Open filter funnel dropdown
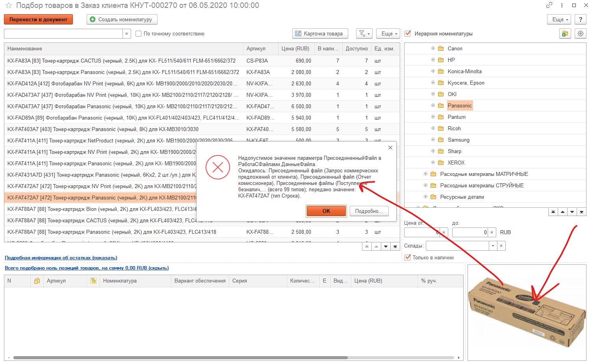Screen dimensions: 592x364 tap(364, 34)
